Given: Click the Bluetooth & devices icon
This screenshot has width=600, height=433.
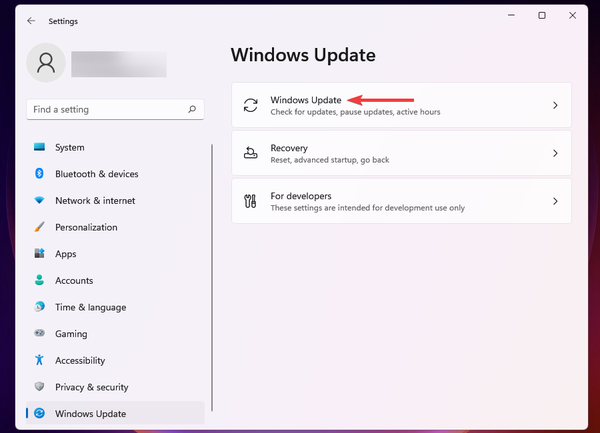Looking at the screenshot, I should click(40, 174).
